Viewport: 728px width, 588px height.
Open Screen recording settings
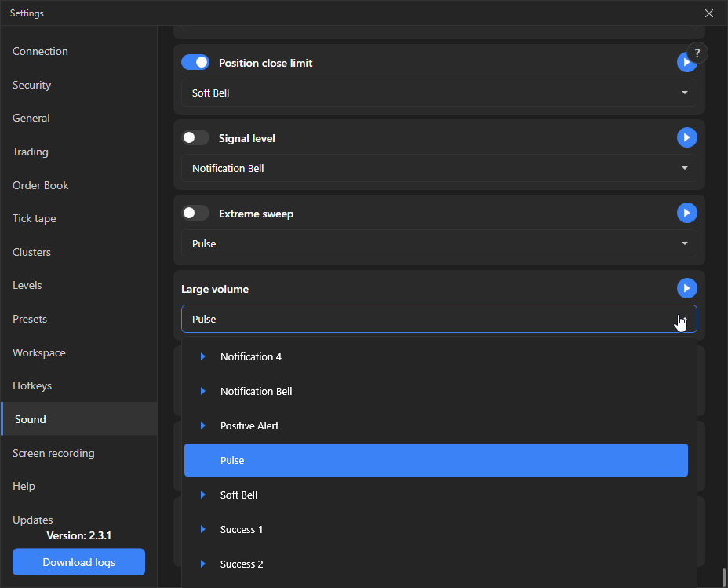click(79, 453)
